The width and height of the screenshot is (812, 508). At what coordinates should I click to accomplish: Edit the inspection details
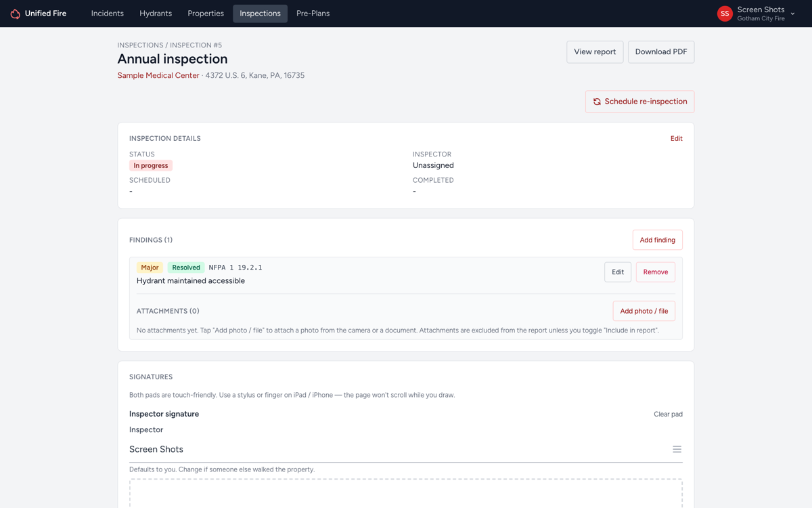(676, 138)
